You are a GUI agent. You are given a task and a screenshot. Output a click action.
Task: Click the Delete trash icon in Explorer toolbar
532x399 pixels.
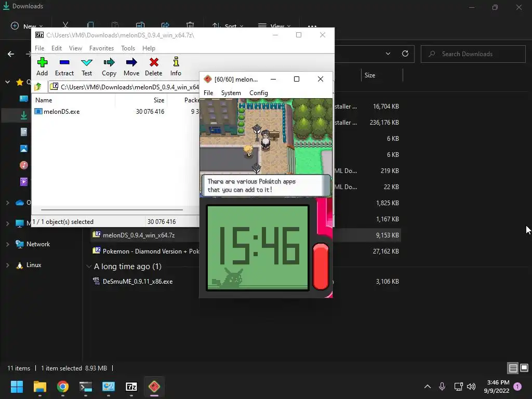[x=190, y=25]
